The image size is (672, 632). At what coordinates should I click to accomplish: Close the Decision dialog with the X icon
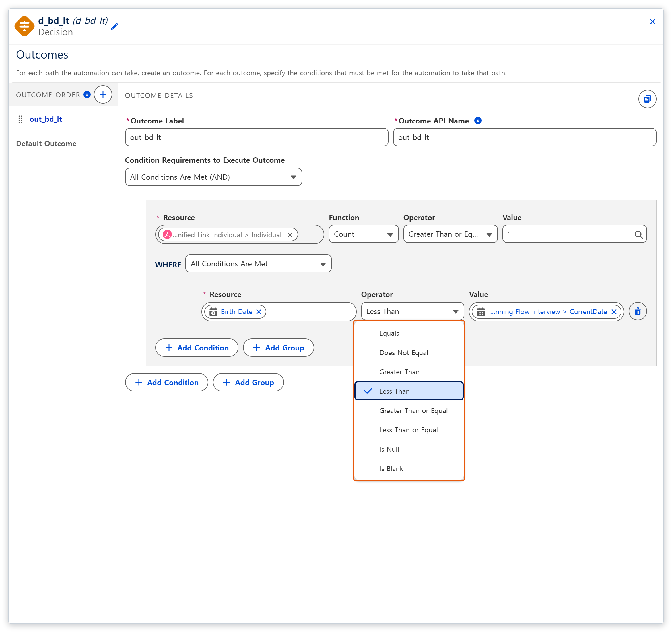click(652, 22)
